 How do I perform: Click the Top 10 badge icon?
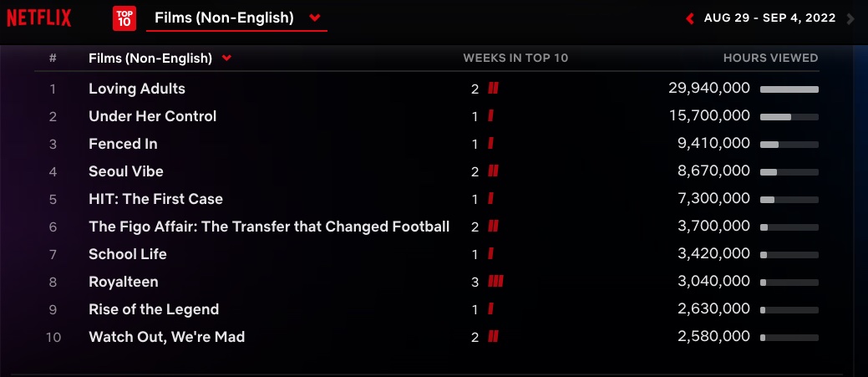124,18
